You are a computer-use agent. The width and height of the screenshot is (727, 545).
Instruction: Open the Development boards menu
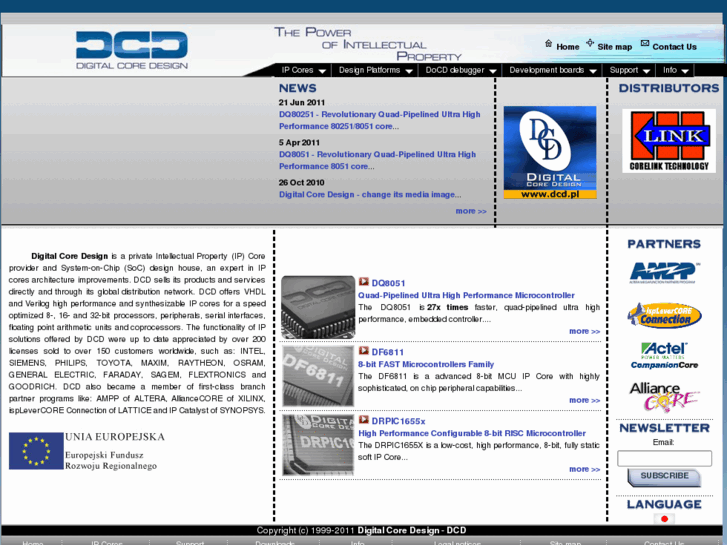pyautogui.click(x=546, y=70)
